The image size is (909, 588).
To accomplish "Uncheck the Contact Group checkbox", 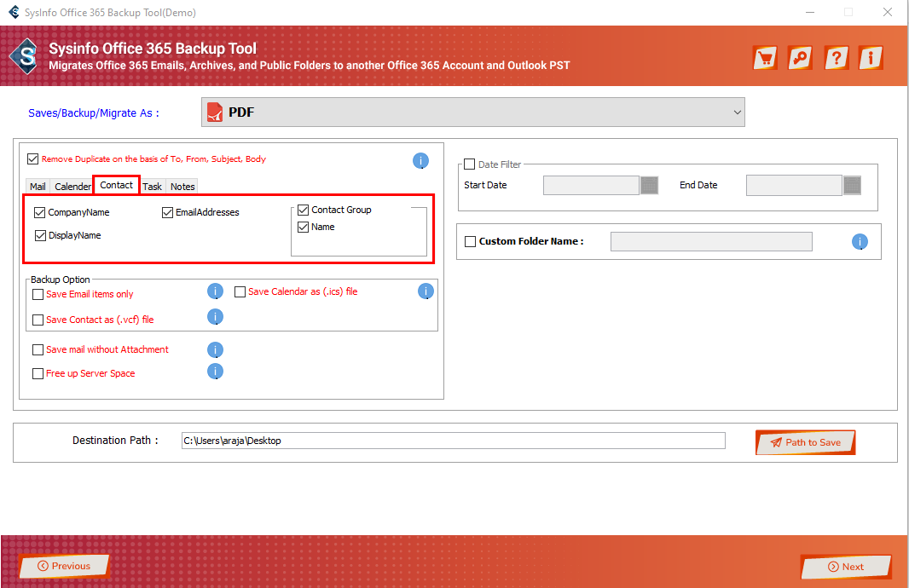I will [x=304, y=210].
